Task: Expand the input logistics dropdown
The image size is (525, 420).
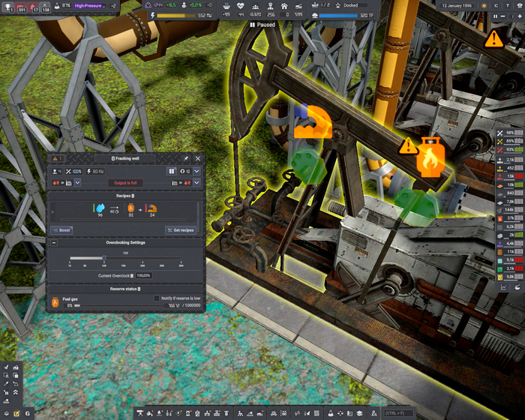Action: 76,182
